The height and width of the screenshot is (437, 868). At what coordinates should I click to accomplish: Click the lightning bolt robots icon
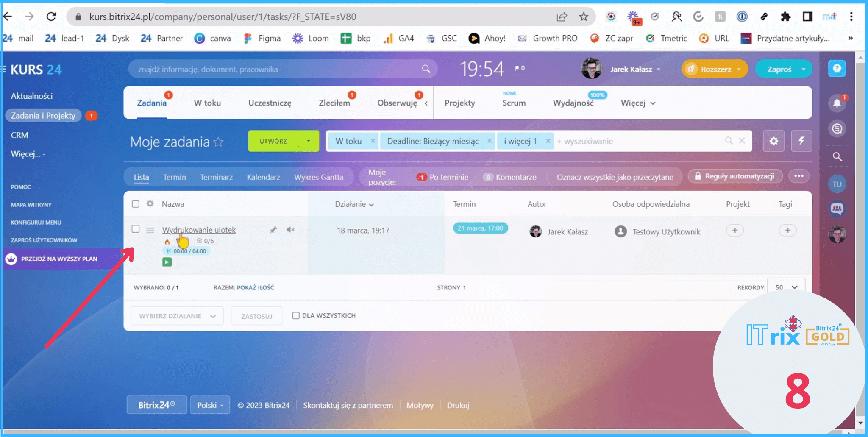(801, 141)
